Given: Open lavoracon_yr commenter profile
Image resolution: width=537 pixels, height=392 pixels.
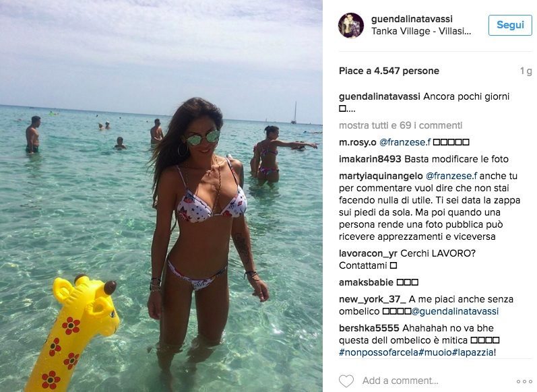Looking at the screenshot, I should (368, 253).
